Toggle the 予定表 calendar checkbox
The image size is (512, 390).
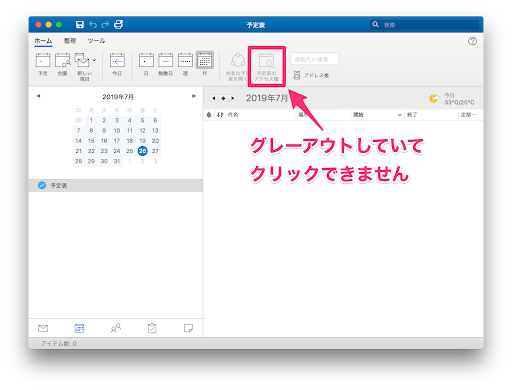(x=42, y=185)
